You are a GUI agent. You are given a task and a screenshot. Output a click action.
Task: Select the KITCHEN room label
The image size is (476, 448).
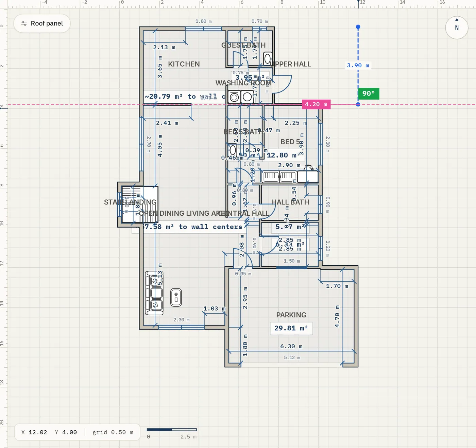184,64
